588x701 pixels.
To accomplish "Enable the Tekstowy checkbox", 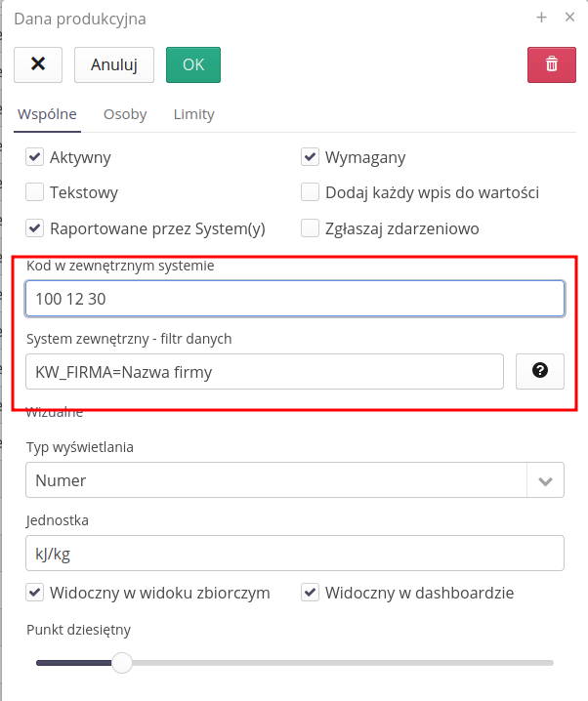I will 35,192.
